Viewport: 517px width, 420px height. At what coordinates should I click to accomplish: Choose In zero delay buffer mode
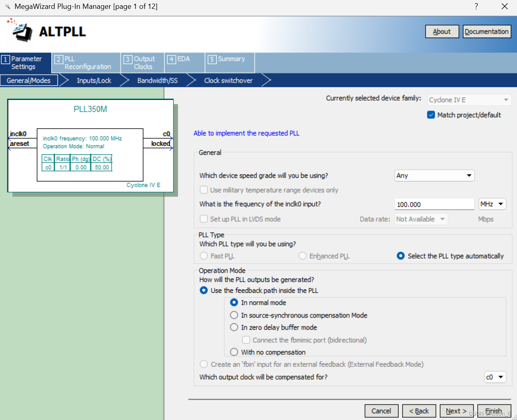tap(234, 327)
